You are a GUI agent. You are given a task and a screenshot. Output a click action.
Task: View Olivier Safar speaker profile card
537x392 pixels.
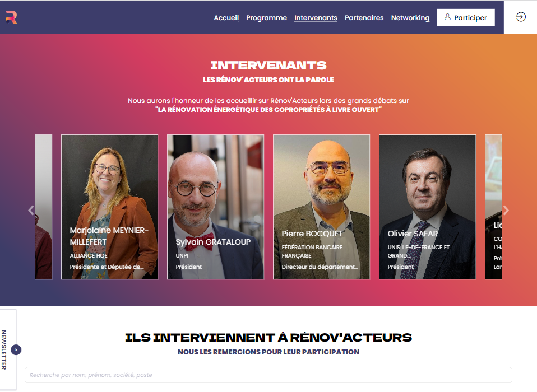(427, 207)
